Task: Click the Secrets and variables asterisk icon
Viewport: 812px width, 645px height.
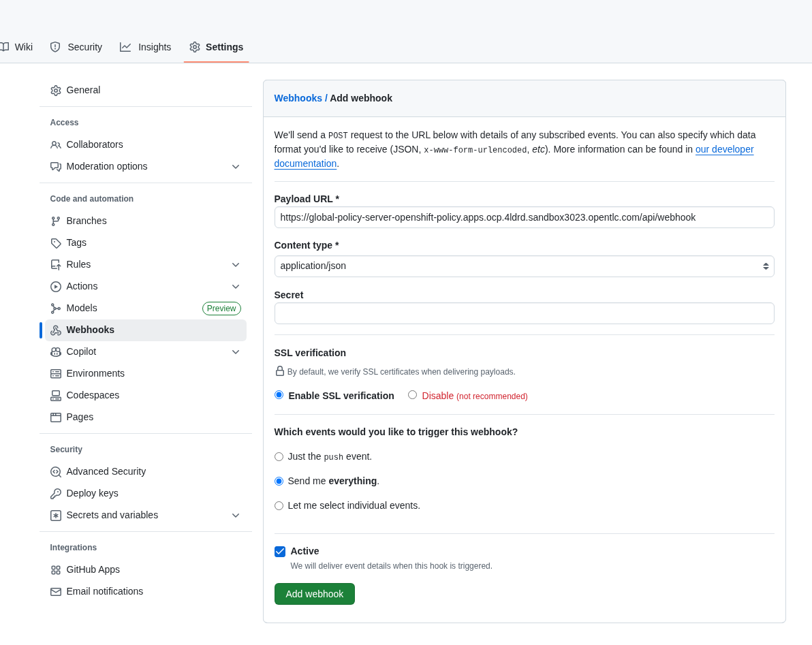Action: click(55, 516)
